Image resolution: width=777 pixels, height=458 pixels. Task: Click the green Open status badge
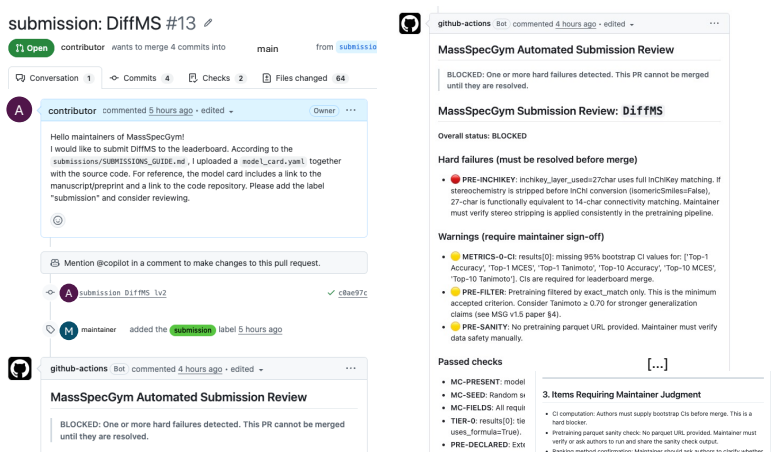coord(31,48)
